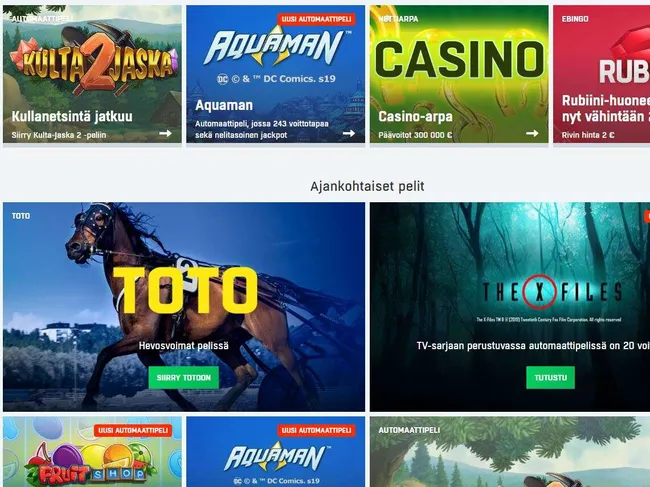Click the Toto label on horse banner
Viewport: 650px width, 487px height.
(21, 216)
